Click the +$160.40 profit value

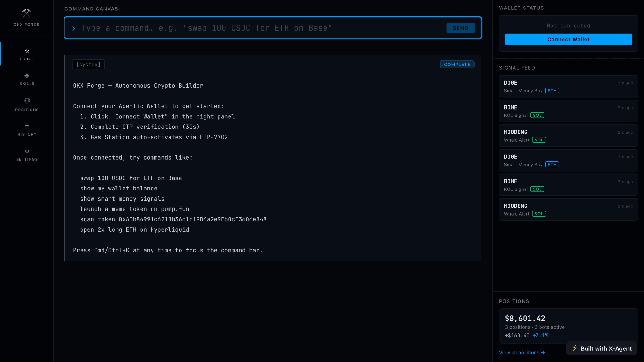click(x=517, y=336)
